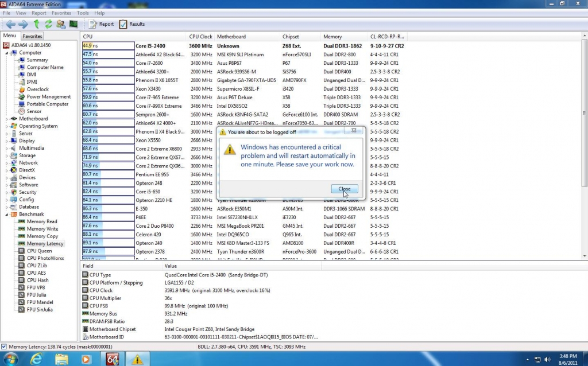588x366 pixels.
Task: Click Close in the warning dialog
Action: pyautogui.click(x=345, y=189)
